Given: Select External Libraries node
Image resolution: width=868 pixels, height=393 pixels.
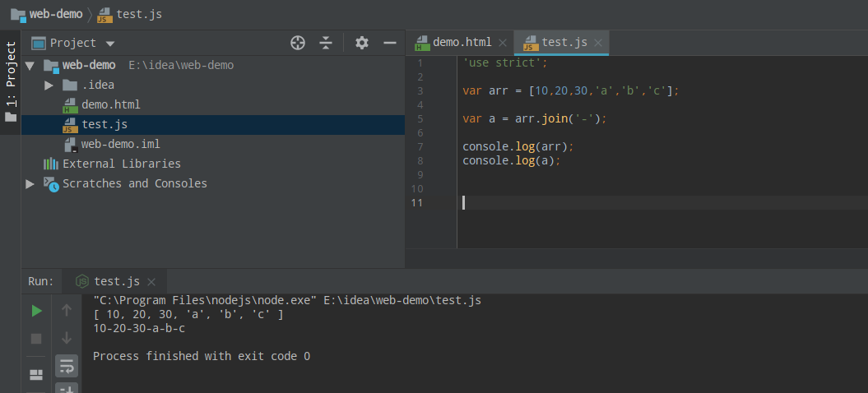Looking at the screenshot, I should 122,164.
